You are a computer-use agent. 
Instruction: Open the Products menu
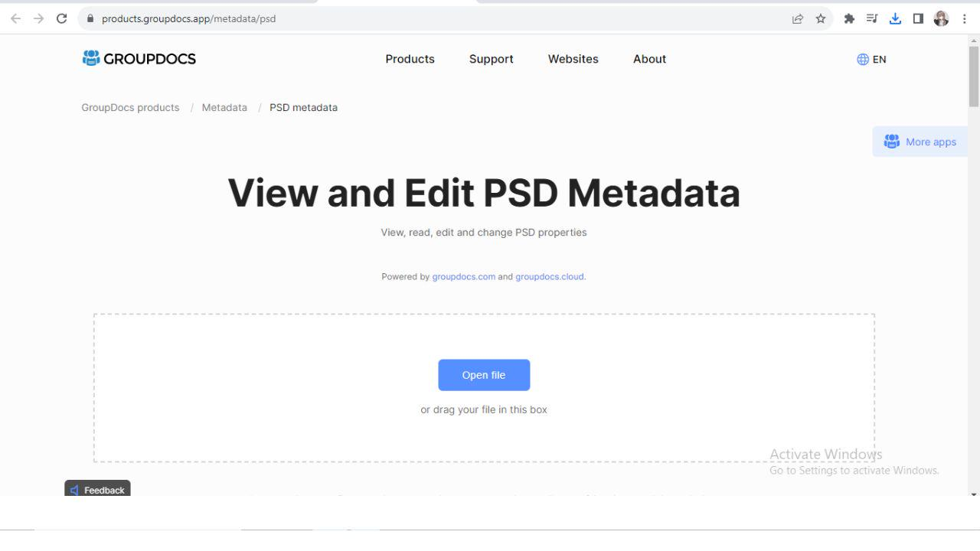410,59
